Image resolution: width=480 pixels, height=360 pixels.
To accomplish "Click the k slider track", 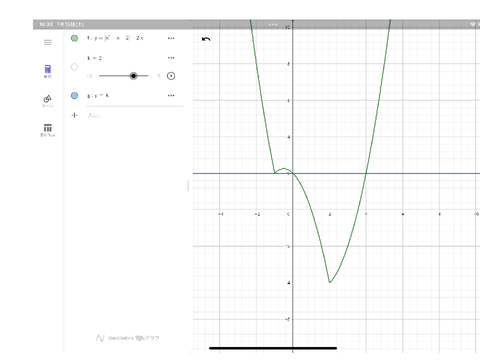I will [x=123, y=76].
